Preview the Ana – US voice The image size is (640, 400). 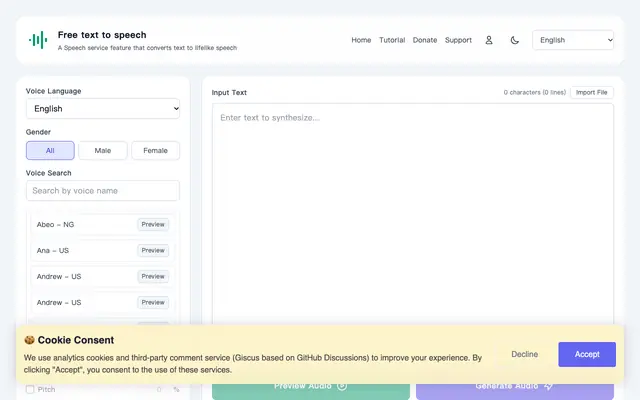(x=153, y=251)
